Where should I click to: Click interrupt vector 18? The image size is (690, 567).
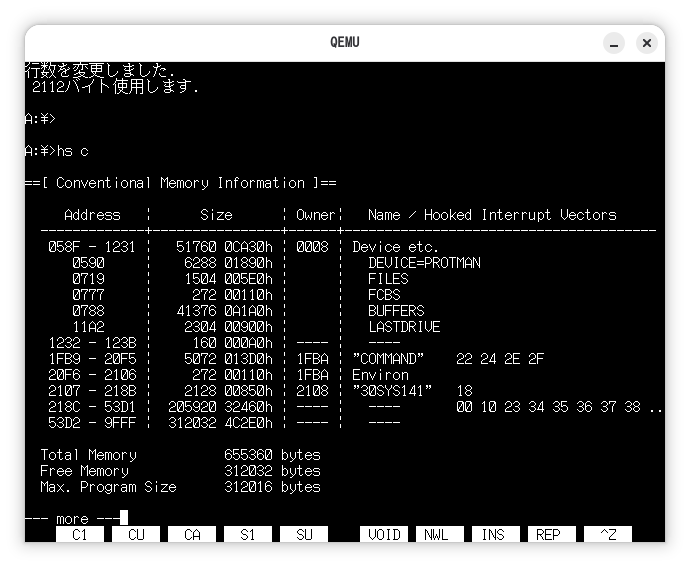tap(464, 390)
